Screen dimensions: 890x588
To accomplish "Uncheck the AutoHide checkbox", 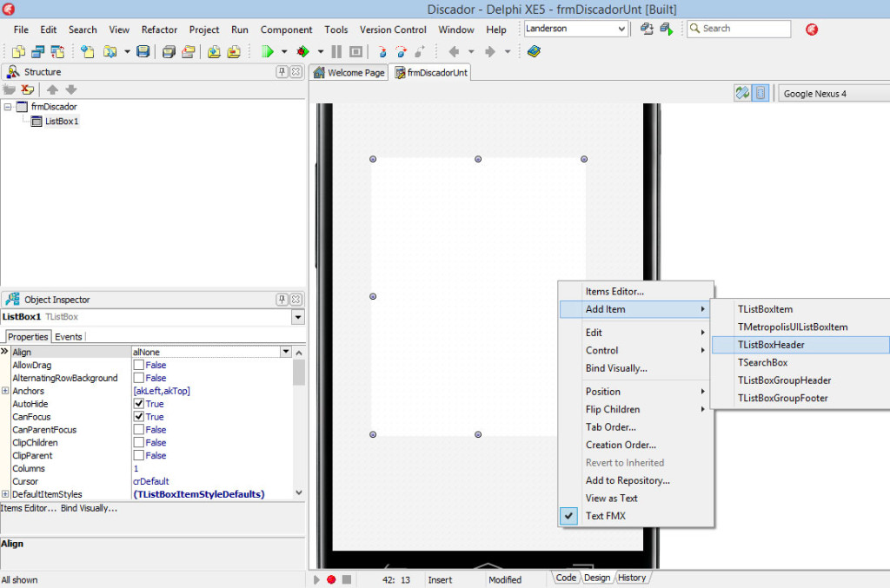I will pyautogui.click(x=138, y=404).
